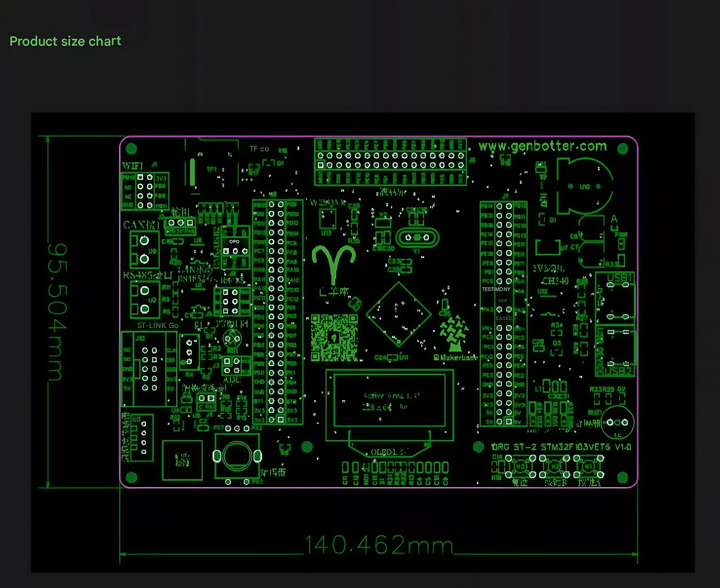720x588 pixels.
Task: Click the Aries ram-horn logo
Action: [x=334, y=265]
